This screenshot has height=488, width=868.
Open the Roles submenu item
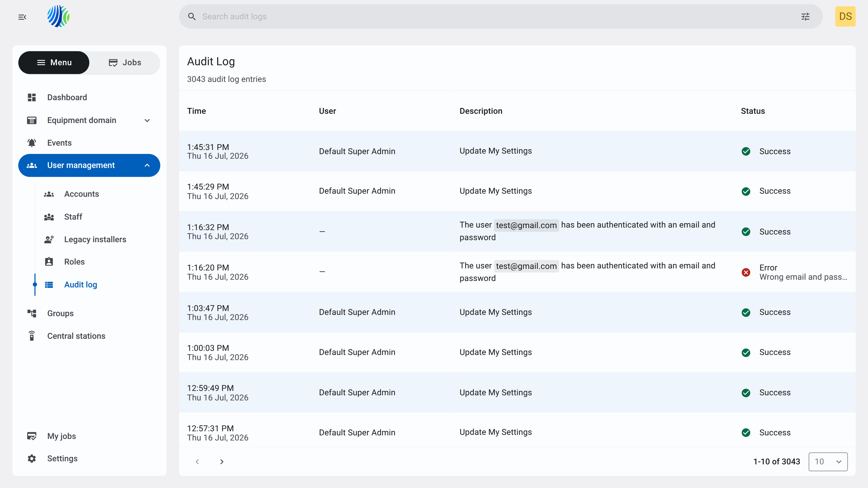pos(98,262)
